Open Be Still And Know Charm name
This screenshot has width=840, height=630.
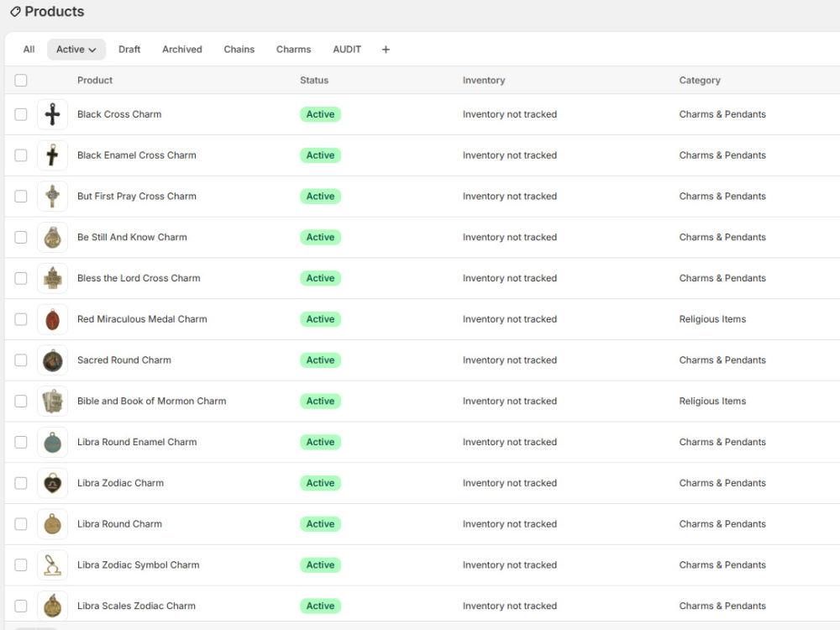pyautogui.click(x=132, y=238)
